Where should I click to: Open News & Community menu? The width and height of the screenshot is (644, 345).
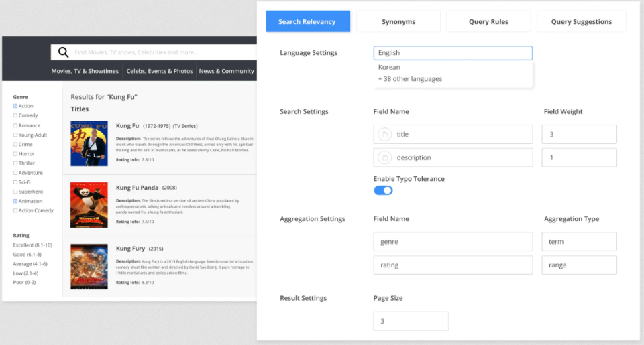[x=226, y=71]
